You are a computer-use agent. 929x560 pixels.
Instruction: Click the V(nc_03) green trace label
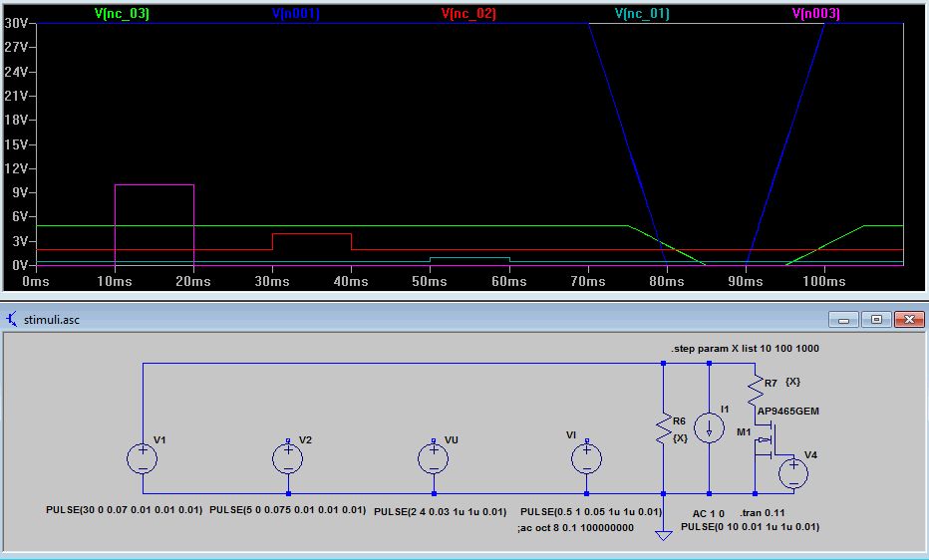click(122, 14)
